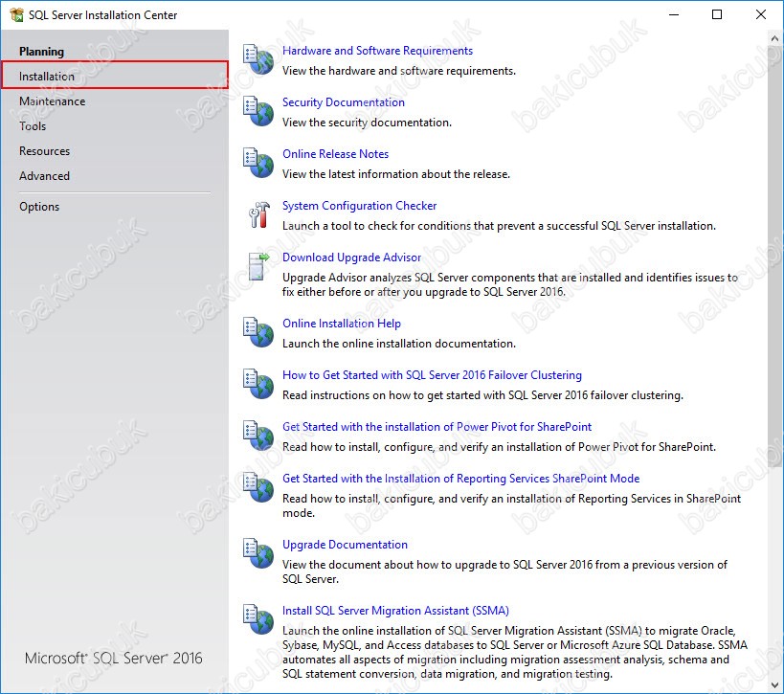Close the SQL Server Installation Center window
784x694 pixels.
click(760, 14)
